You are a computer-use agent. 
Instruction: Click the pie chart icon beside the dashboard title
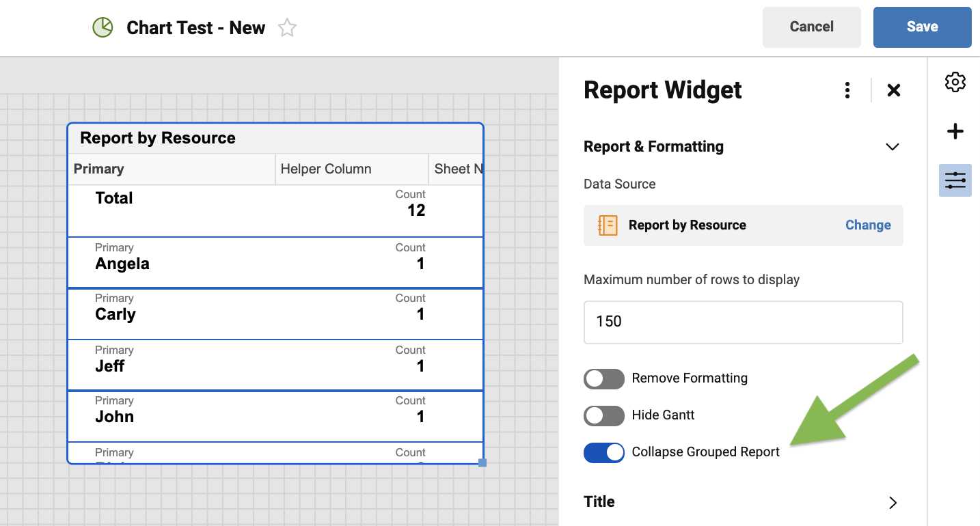pyautogui.click(x=102, y=27)
